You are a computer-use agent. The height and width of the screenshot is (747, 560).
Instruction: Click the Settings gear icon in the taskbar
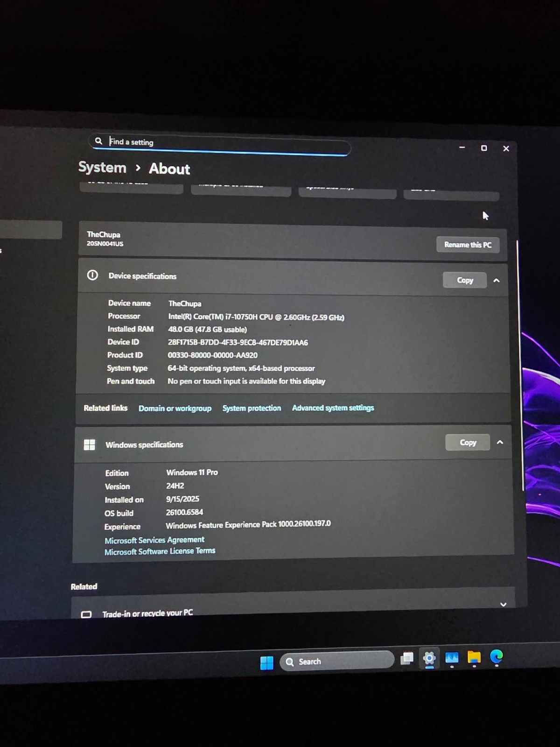click(x=429, y=659)
